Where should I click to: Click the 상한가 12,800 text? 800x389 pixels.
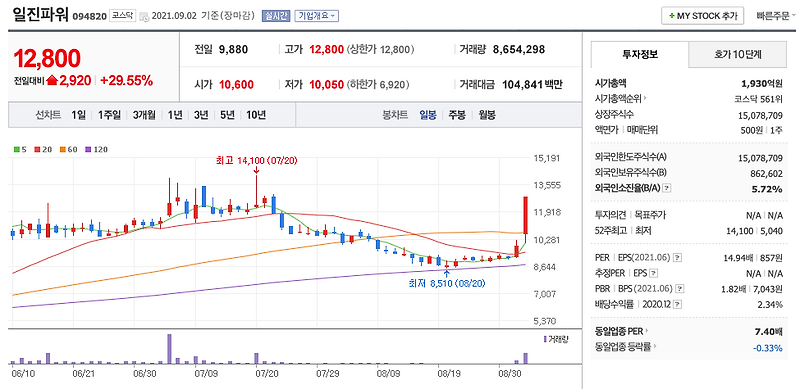(x=380, y=50)
